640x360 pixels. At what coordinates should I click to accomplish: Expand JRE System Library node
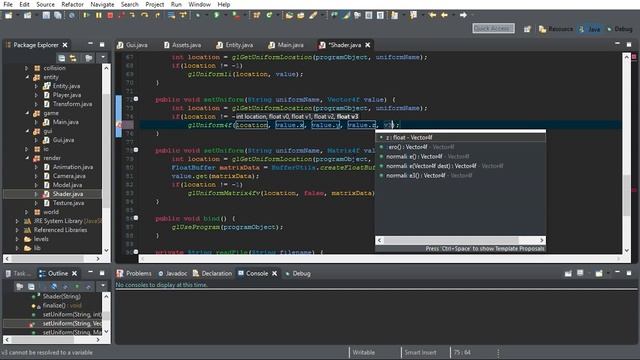[17, 221]
